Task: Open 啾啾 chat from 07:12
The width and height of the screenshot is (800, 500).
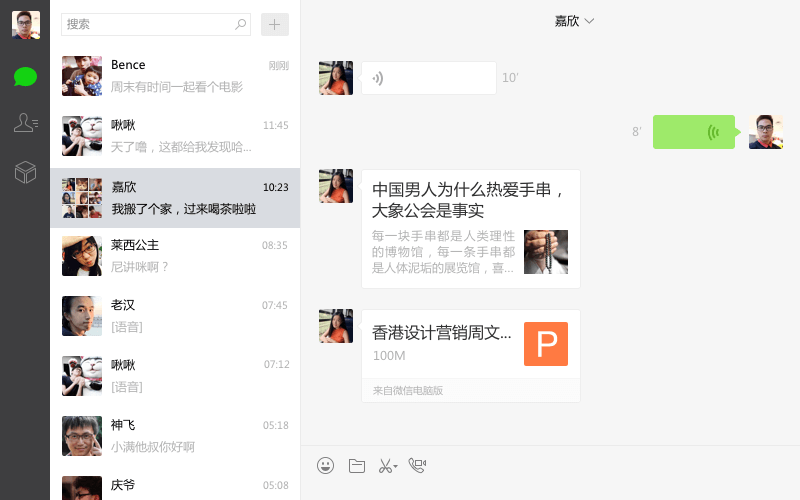Action: pos(175,376)
